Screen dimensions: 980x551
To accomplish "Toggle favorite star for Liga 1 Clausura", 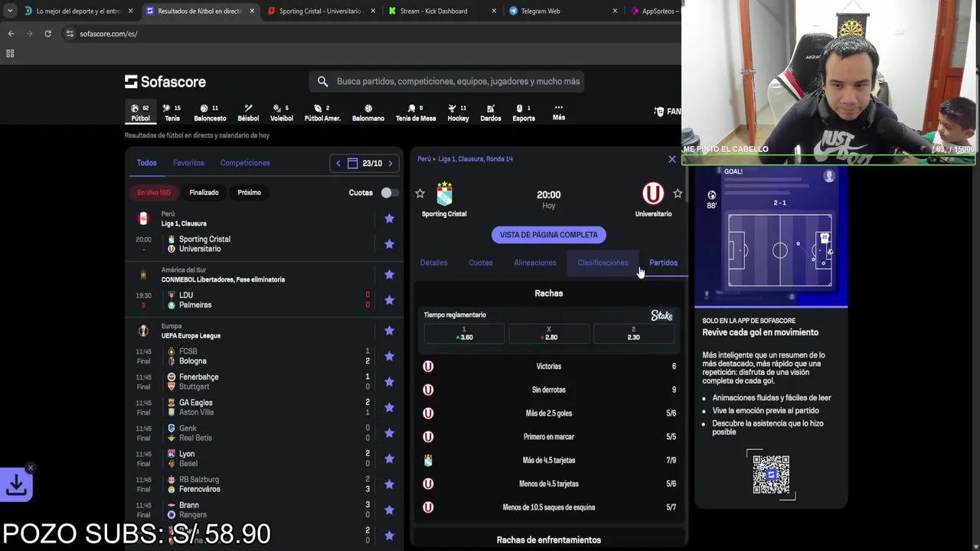I will (x=389, y=218).
